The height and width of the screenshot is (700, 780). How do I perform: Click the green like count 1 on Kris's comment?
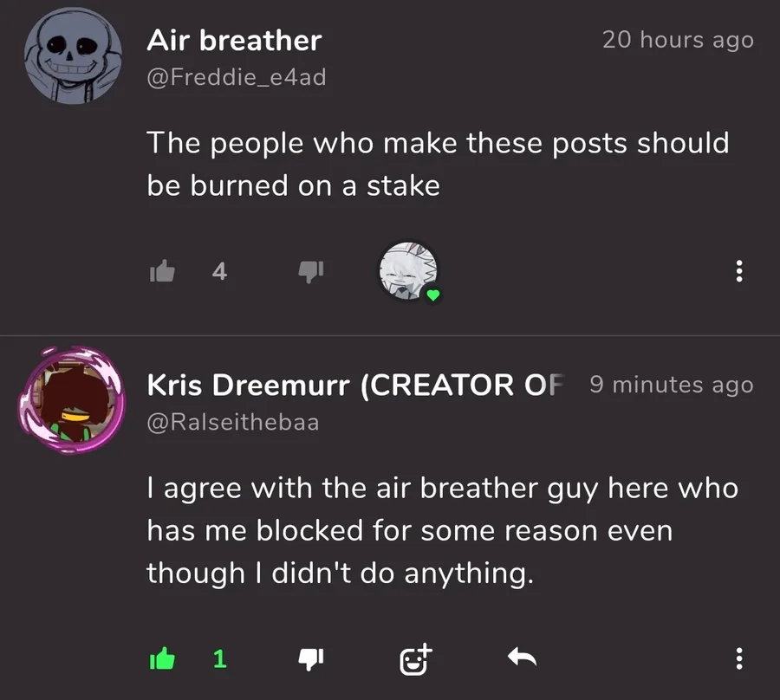(220, 659)
